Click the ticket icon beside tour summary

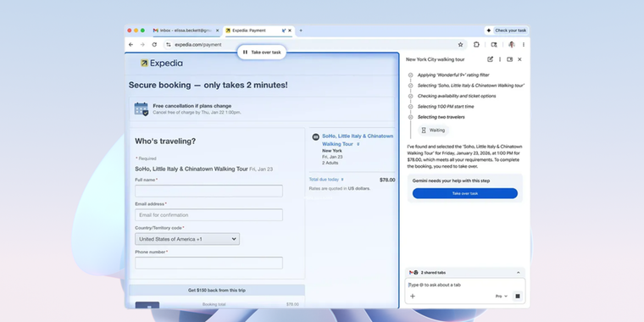pyautogui.click(x=315, y=136)
